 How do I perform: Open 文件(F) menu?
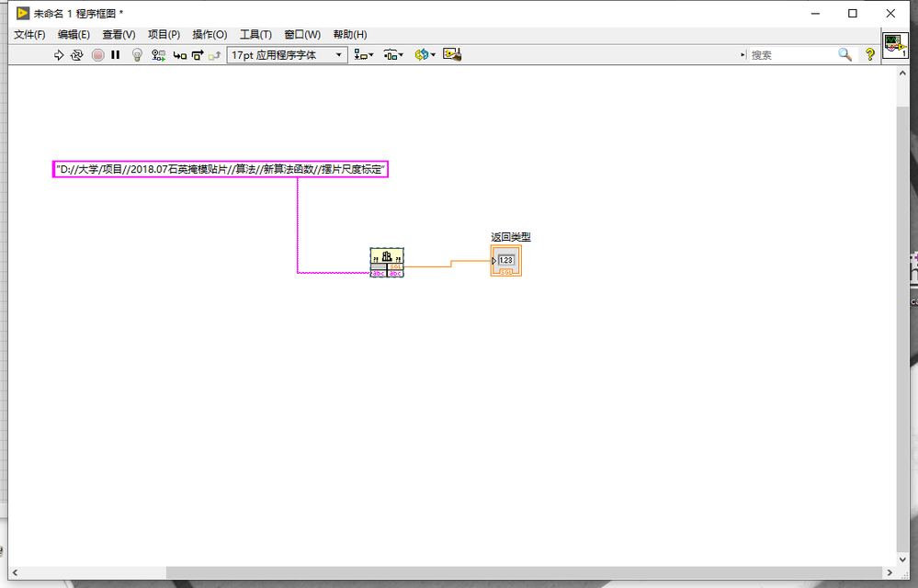(29, 35)
